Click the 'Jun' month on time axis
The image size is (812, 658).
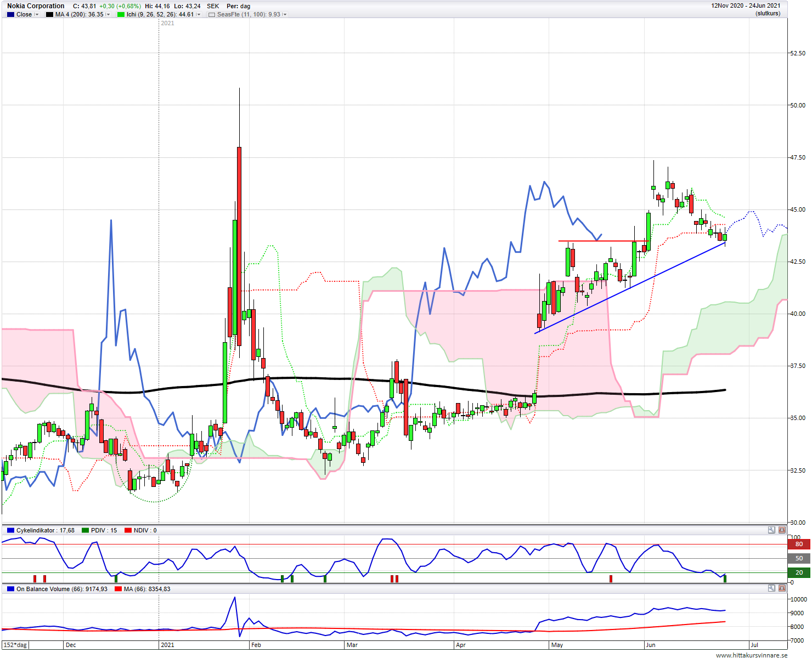click(651, 645)
